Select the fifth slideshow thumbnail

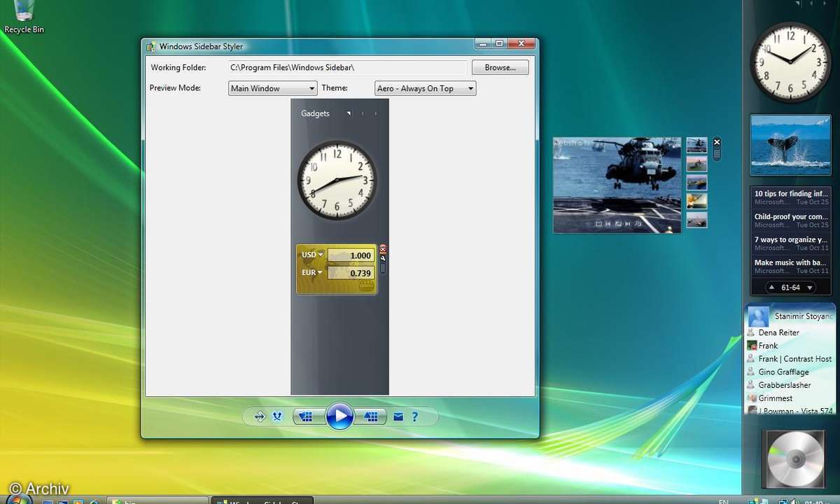click(696, 220)
